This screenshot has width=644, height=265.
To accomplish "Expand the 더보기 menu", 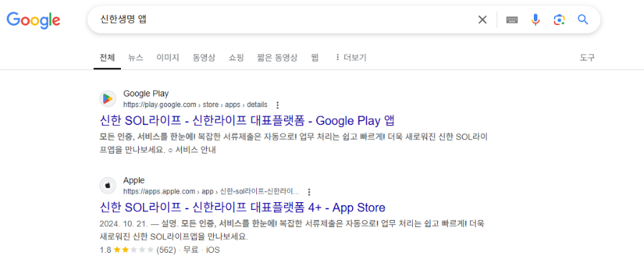I will [351, 57].
